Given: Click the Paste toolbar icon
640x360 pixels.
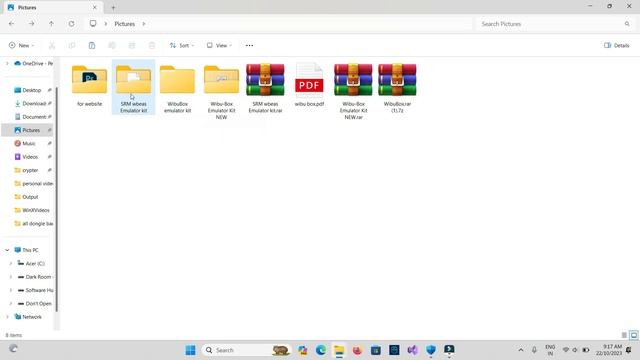Looking at the screenshot, I should pos(92,45).
